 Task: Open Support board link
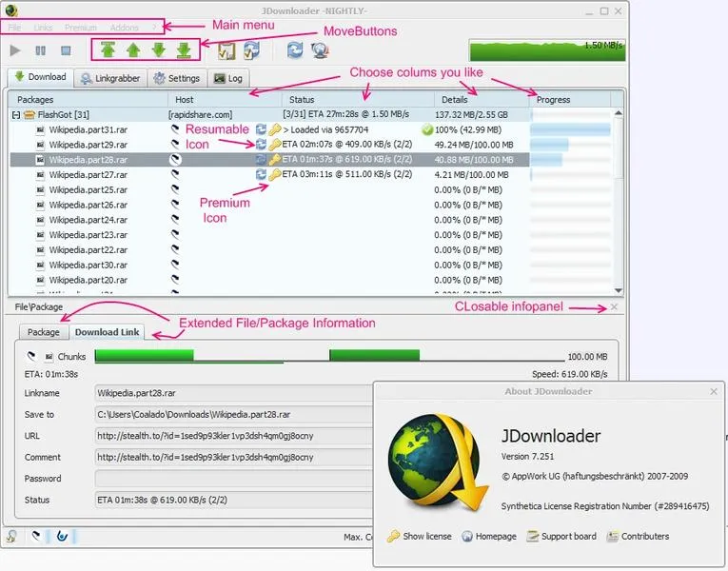click(x=561, y=536)
